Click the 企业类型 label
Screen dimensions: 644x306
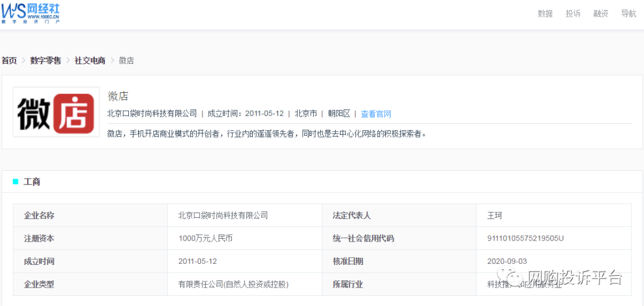pos(39,284)
